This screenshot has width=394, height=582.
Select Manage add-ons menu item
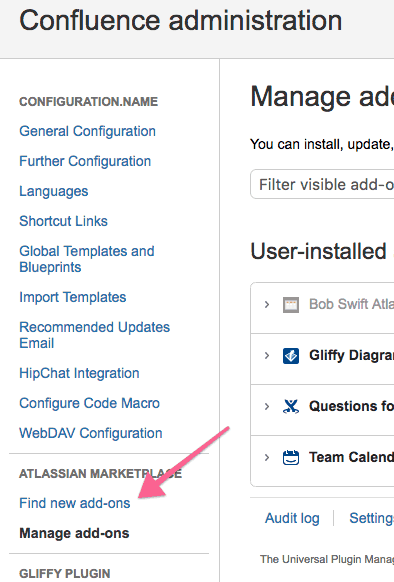(x=74, y=533)
